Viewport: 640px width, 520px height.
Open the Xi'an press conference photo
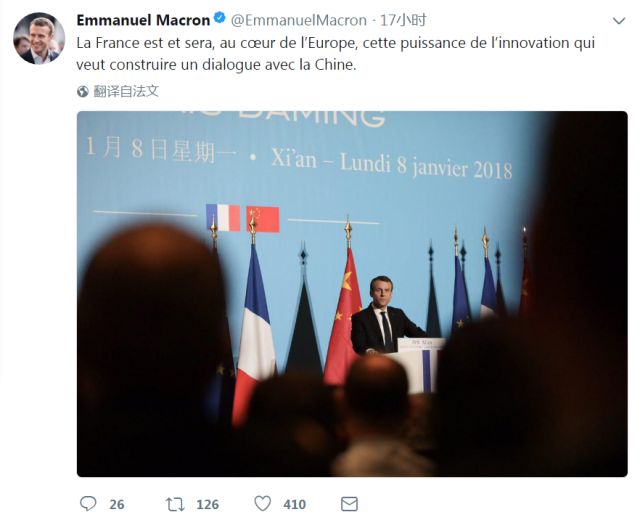coord(352,293)
